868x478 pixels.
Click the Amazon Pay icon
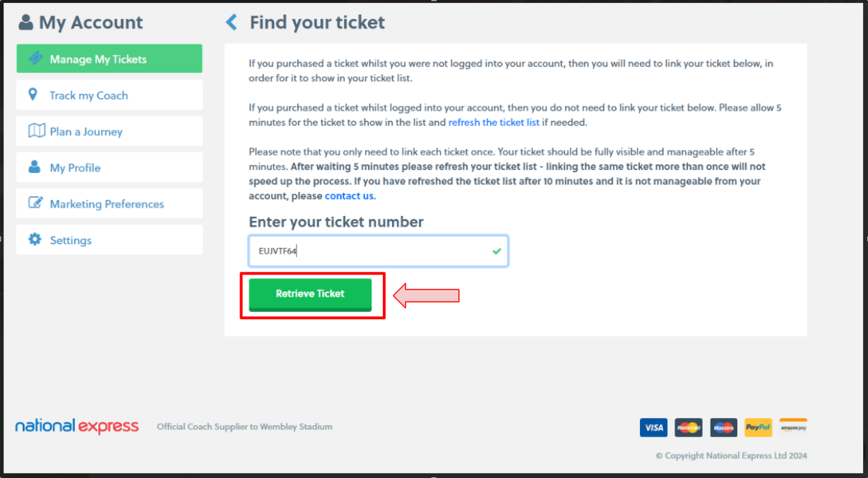point(792,427)
